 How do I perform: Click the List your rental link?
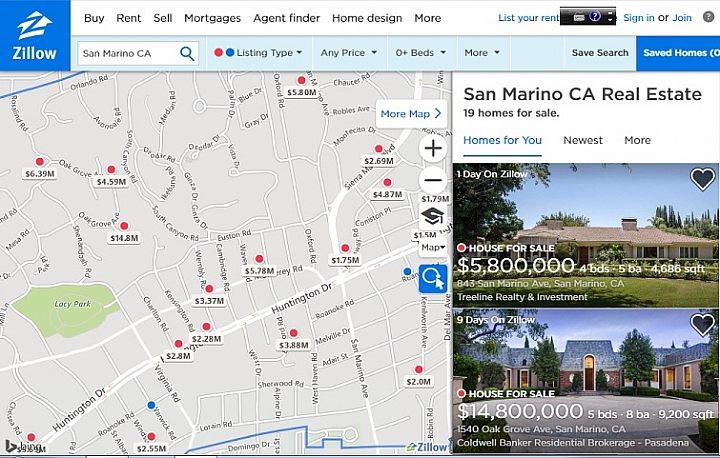[x=529, y=18]
